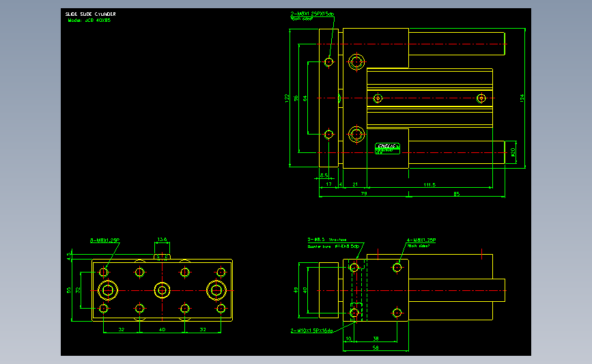Click the vertical '64' dimension value
The image size is (592, 364).
(305, 98)
